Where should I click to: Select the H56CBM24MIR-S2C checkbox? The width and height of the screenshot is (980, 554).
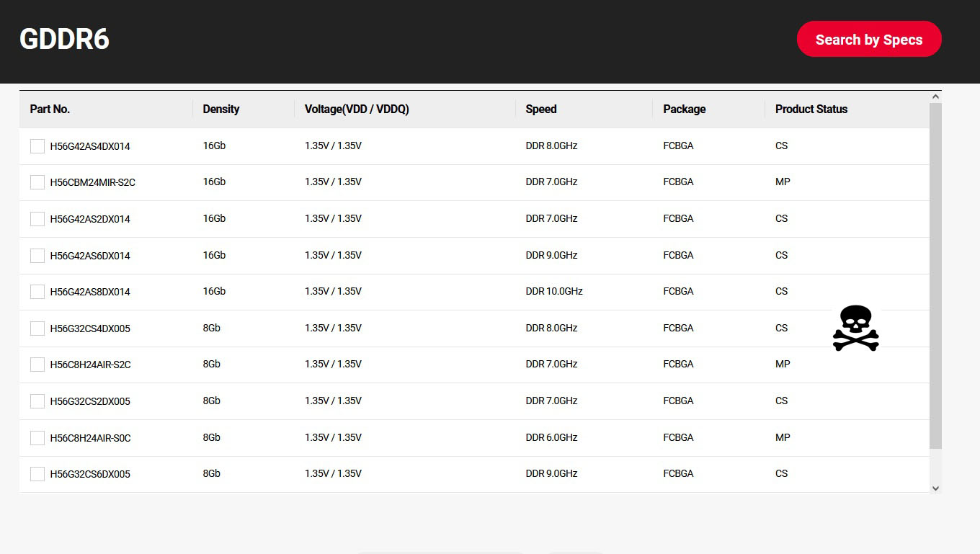[x=37, y=182]
